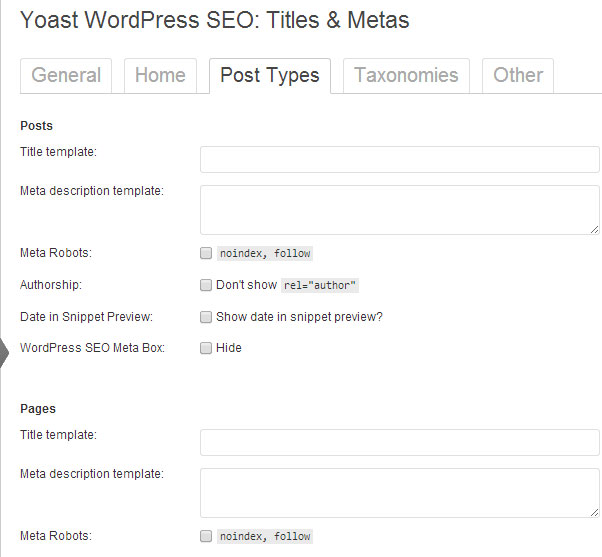Click the Hide label for SEO Meta Box
This screenshot has width=602, height=557.
pos(229,348)
